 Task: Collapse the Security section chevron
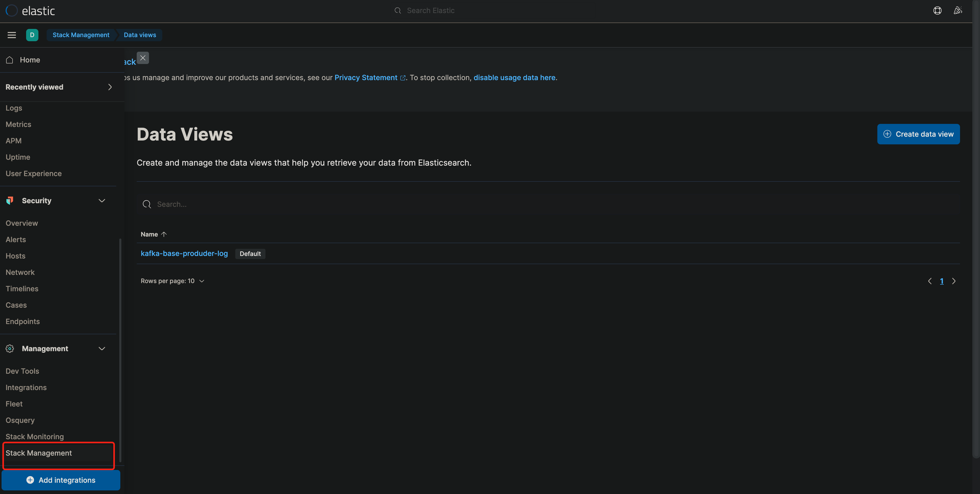pyautogui.click(x=102, y=200)
